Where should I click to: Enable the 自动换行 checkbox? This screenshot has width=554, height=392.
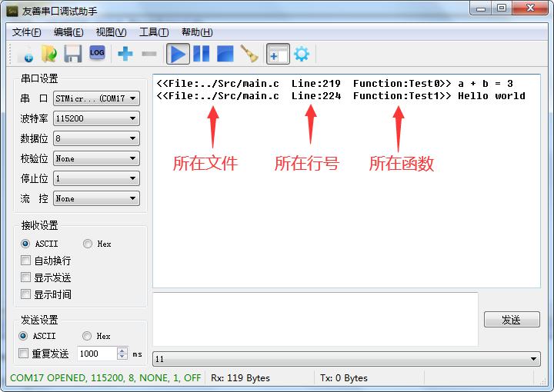pyautogui.click(x=26, y=261)
